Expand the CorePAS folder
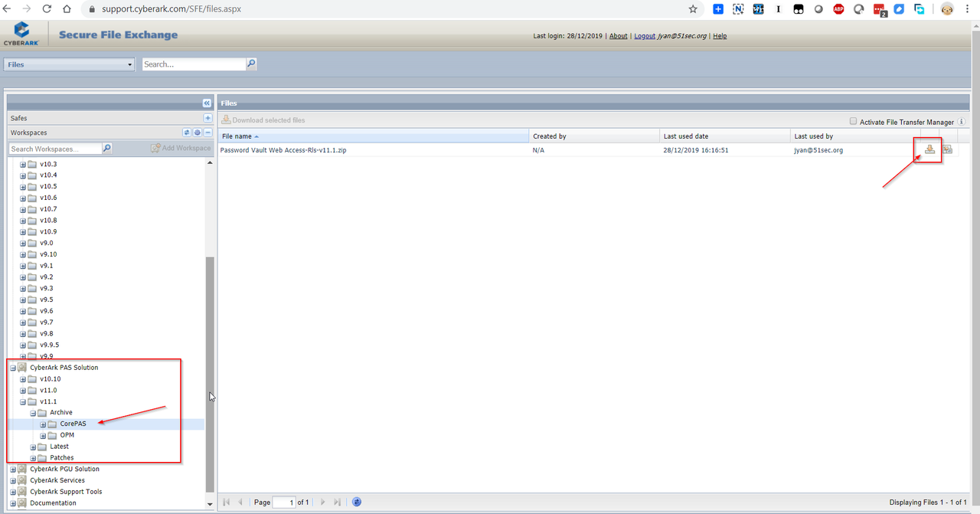The width and height of the screenshot is (980, 514). (43, 424)
